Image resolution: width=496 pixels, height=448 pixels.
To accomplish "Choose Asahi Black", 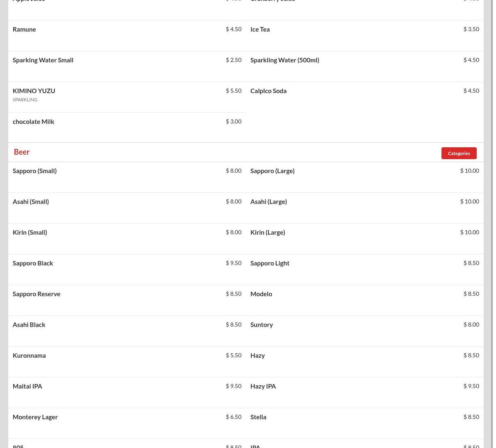I will pos(29,325).
